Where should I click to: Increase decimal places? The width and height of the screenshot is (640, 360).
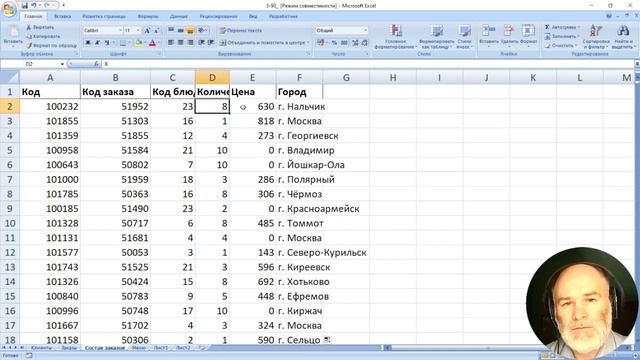(x=355, y=42)
